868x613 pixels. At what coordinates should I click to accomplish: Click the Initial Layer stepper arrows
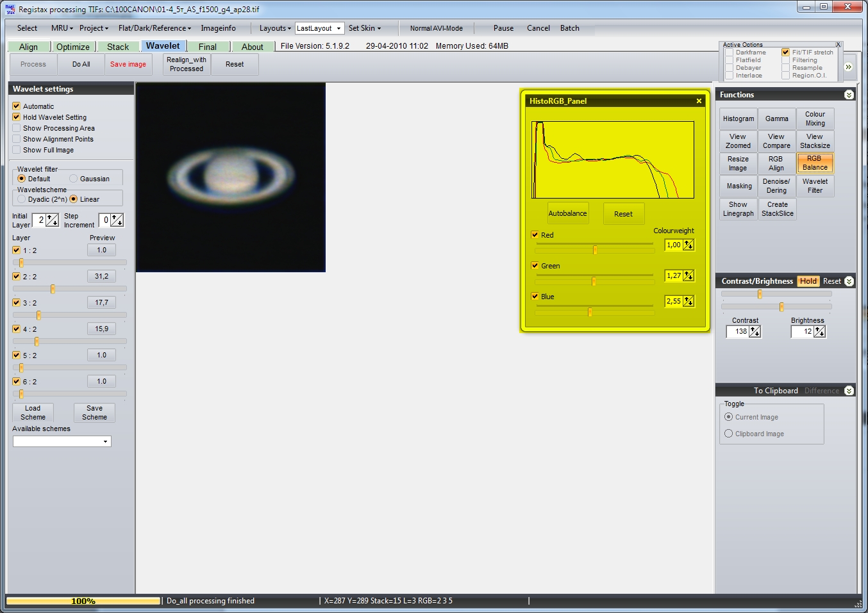[52, 220]
